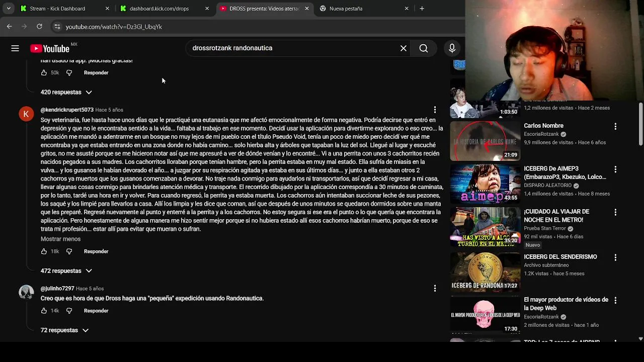Viewport: 644px width, 362px height.
Task: Dislike kendrickrupert5073's comment
Action: coord(69,251)
